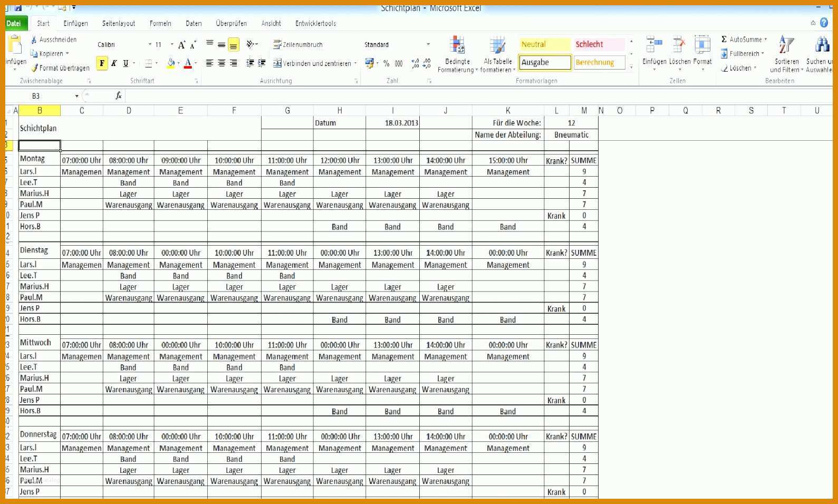Open Bedingte Formatierung menu
The height and width of the screenshot is (504, 838).
pos(457,54)
